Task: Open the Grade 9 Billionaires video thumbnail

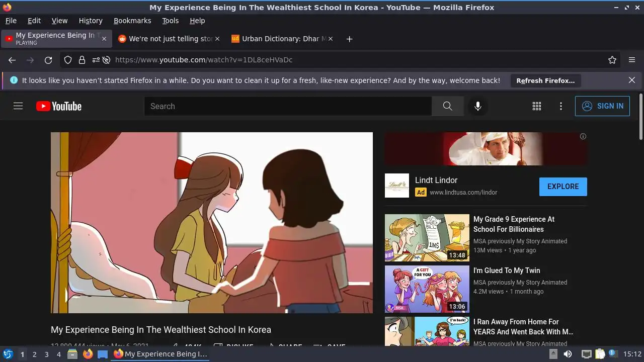Action: click(427, 238)
